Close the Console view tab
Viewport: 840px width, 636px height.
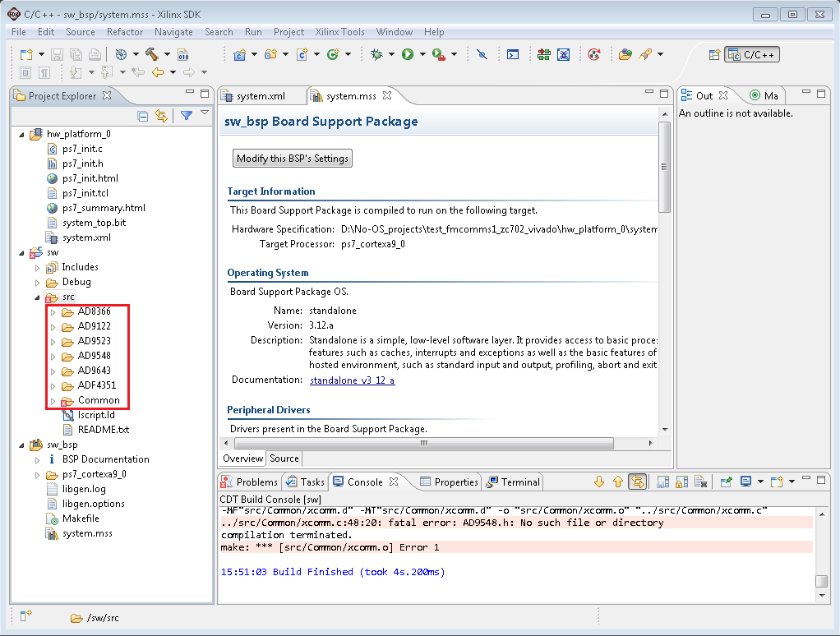click(x=394, y=482)
